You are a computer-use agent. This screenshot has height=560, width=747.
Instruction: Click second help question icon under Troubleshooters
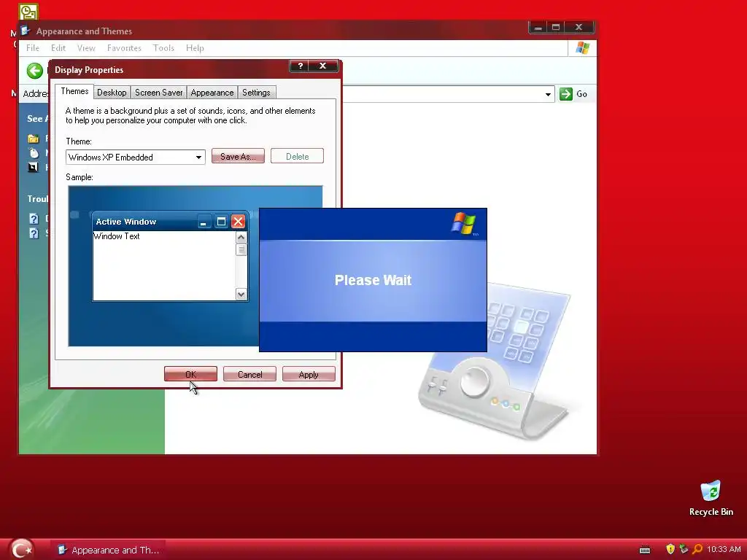click(x=34, y=233)
